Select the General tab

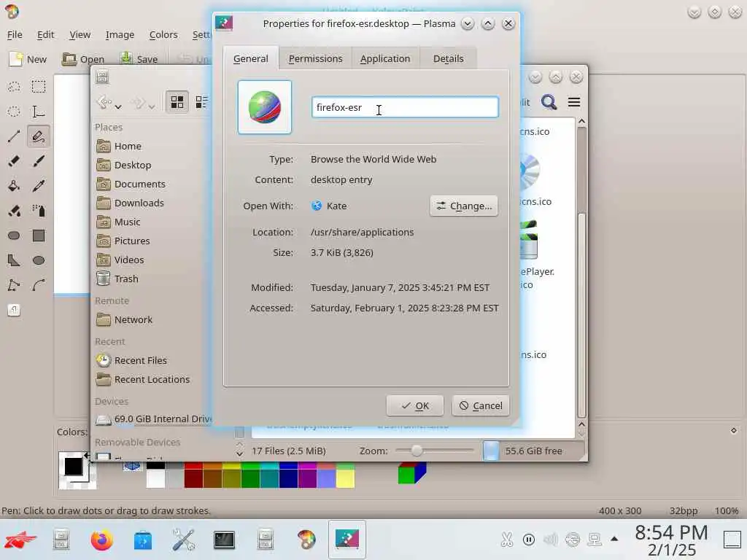pos(251,58)
